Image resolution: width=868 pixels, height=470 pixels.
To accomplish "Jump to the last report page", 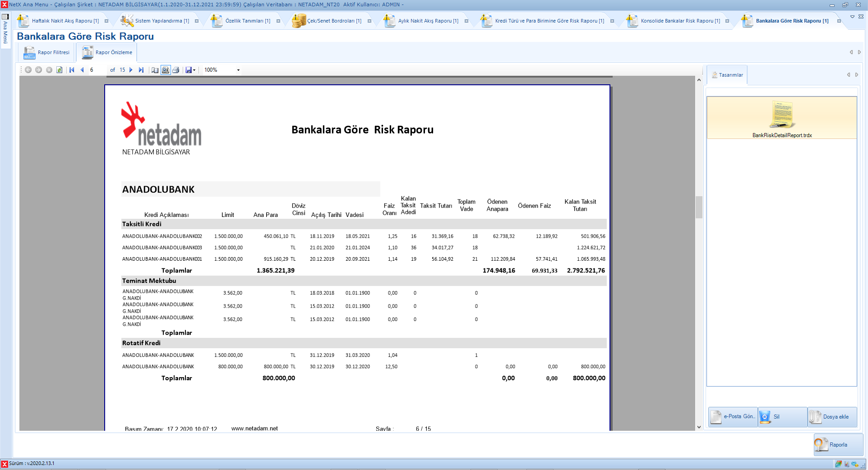I will point(141,70).
